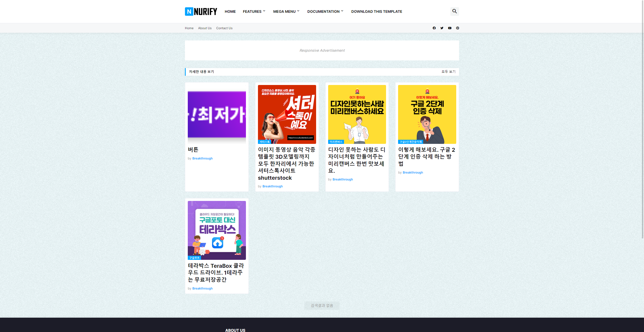This screenshot has width=644, height=332.
Task: Open the Contact Us link
Action: coord(224,28)
